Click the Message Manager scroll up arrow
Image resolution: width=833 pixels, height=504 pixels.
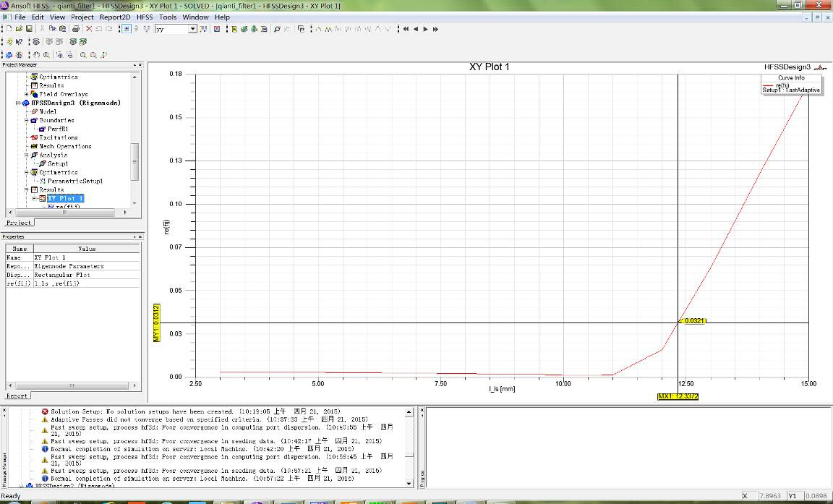pos(409,412)
